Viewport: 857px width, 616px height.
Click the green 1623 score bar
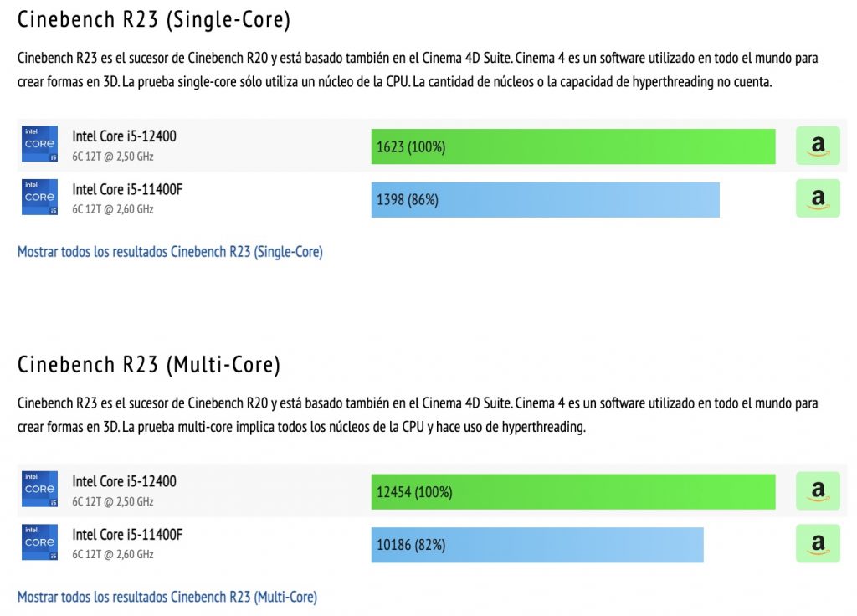click(x=573, y=146)
